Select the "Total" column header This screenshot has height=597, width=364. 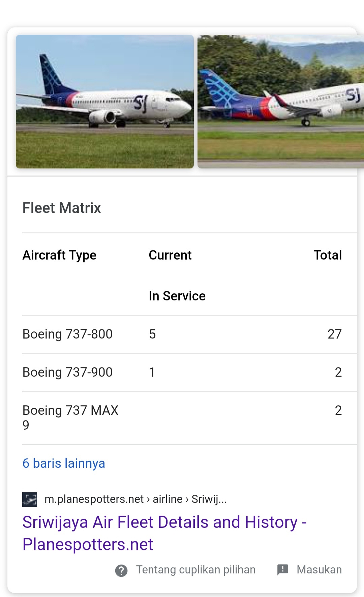[x=328, y=255]
